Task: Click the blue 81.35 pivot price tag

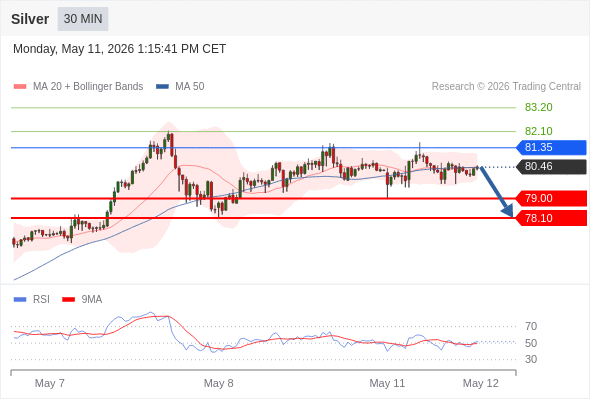Action: (x=551, y=148)
